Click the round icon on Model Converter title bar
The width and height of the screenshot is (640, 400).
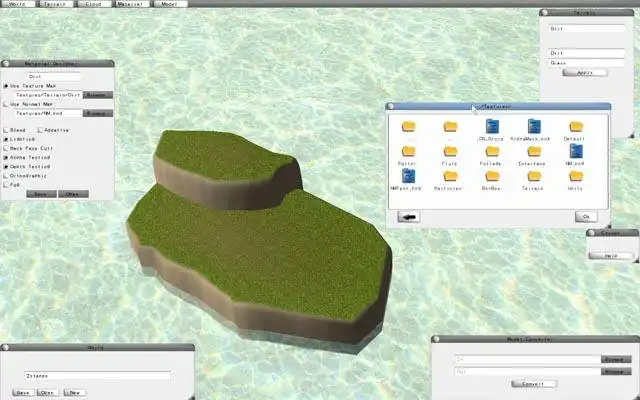coord(436,339)
